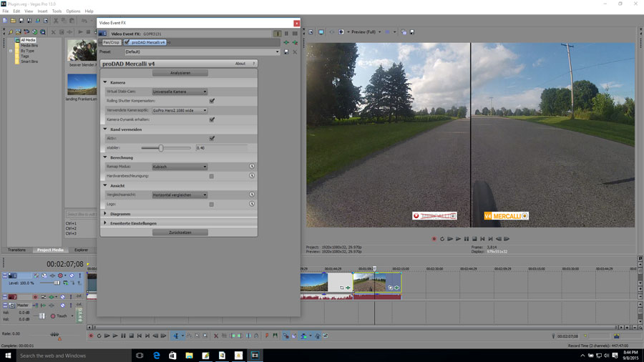This screenshot has width=644, height=362.
Task: Open Preview (Full) quality dropdown
Action: [x=379, y=32]
